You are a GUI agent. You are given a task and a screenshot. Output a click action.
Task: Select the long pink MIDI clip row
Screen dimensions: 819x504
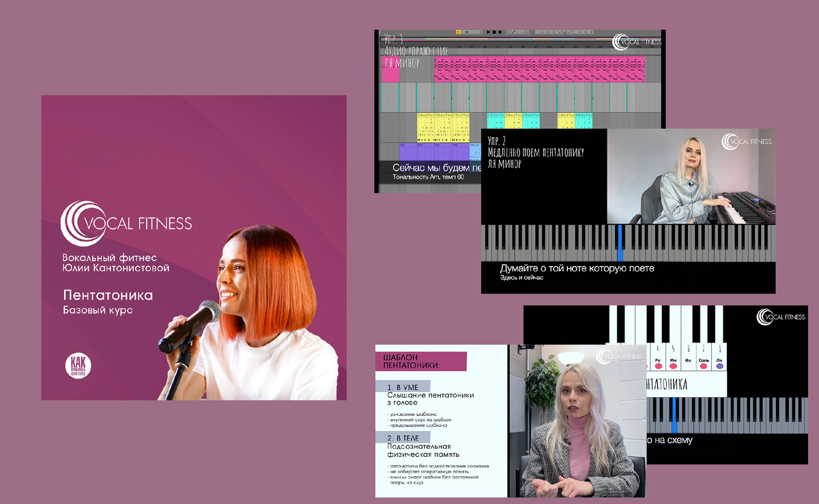coord(540,69)
